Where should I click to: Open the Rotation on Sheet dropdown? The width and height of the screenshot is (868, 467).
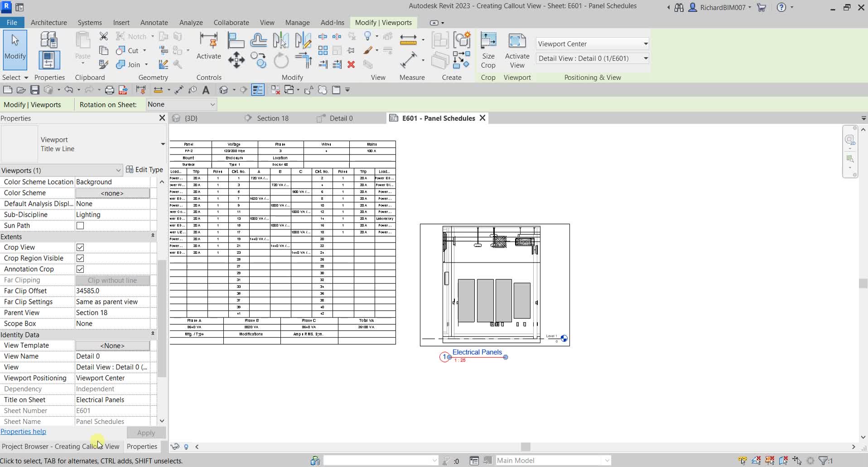pyautogui.click(x=181, y=105)
